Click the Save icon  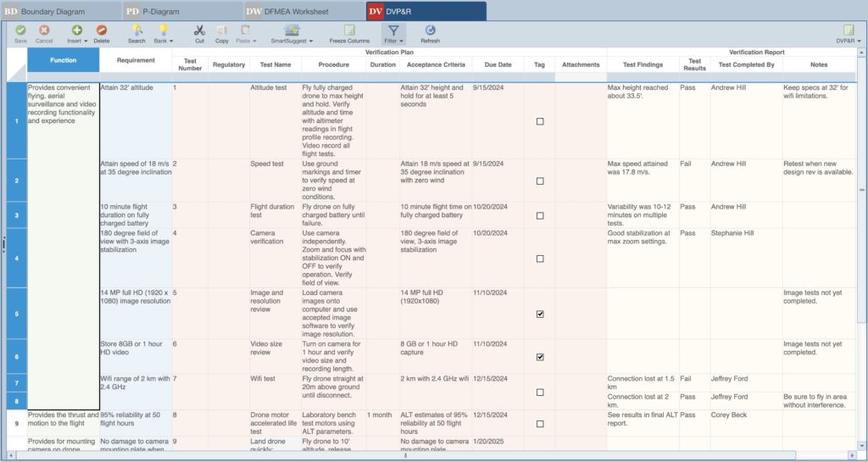pyautogui.click(x=20, y=31)
